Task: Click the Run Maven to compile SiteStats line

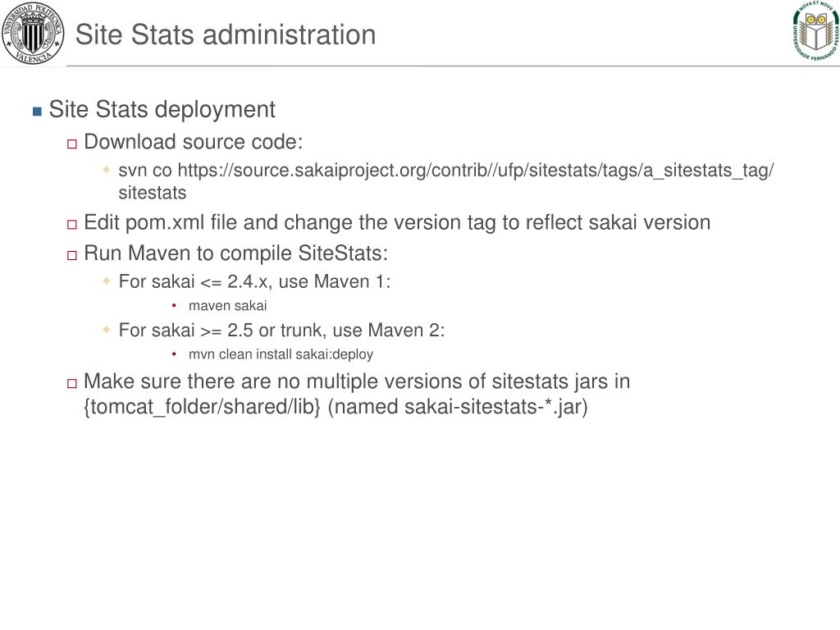Action: coord(235,254)
